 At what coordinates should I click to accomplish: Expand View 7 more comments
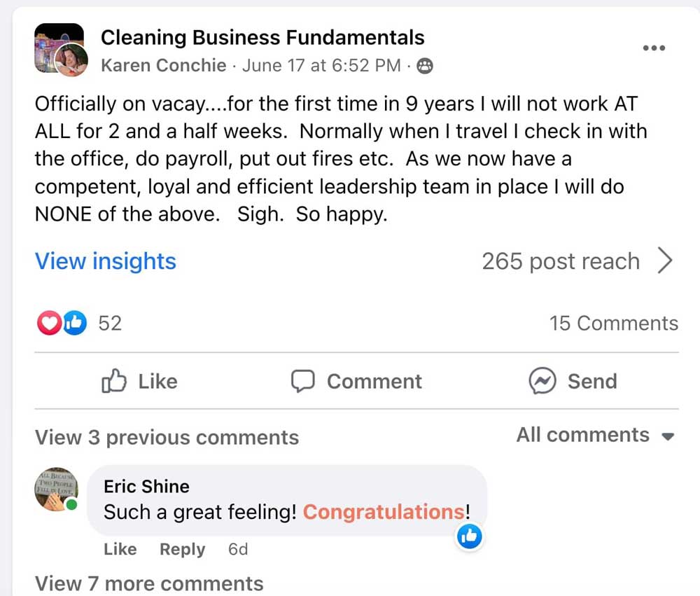pyautogui.click(x=149, y=583)
